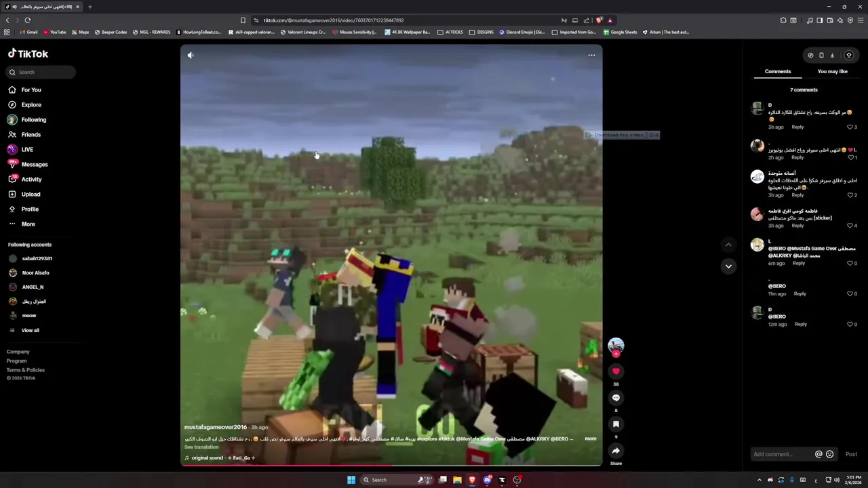This screenshot has width=868, height=488.
Task: Click the TikTok search field
Action: coord(41,72)
